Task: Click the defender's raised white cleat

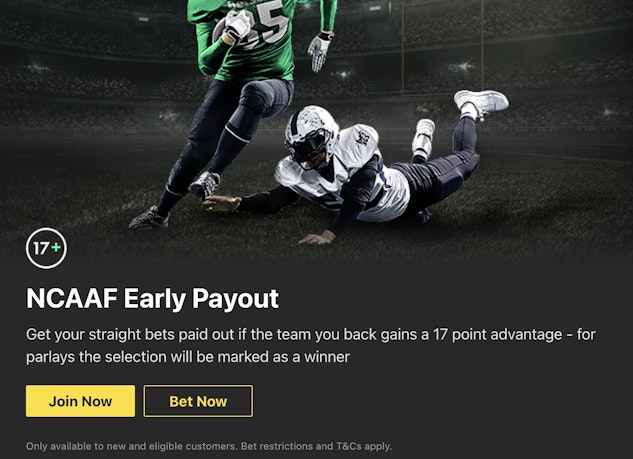Action: click(x=481, y=103)
